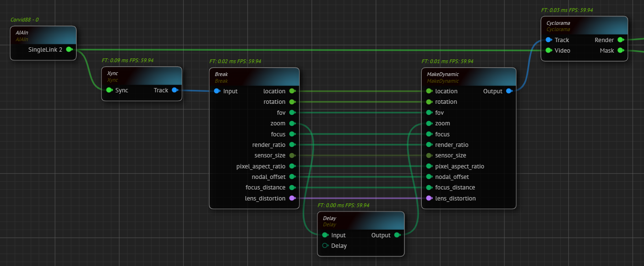
Task: Click purple lens_distortion output pin on Break
Action: (x=292, y=198)
